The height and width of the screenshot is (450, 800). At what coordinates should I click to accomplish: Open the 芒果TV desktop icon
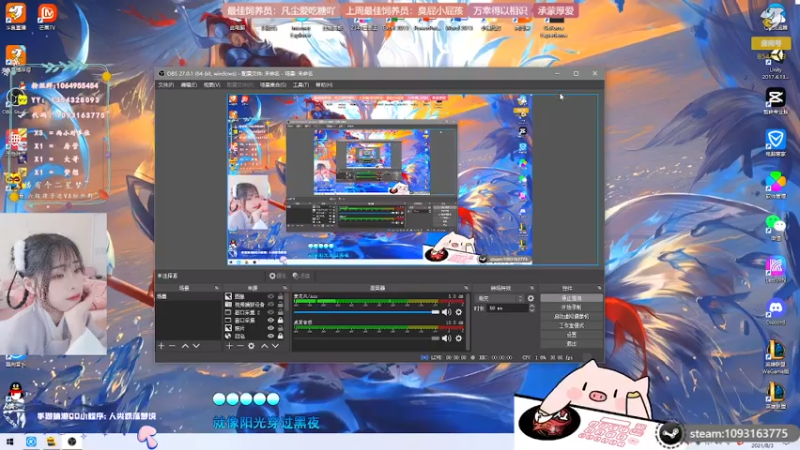coord(47,16)
